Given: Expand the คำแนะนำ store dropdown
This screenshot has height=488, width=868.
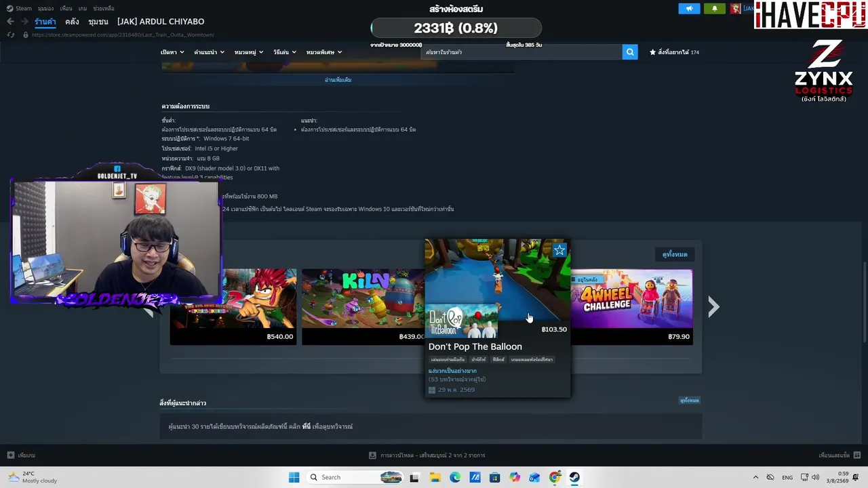Looking at the screenshot, I should pos(209,52).
